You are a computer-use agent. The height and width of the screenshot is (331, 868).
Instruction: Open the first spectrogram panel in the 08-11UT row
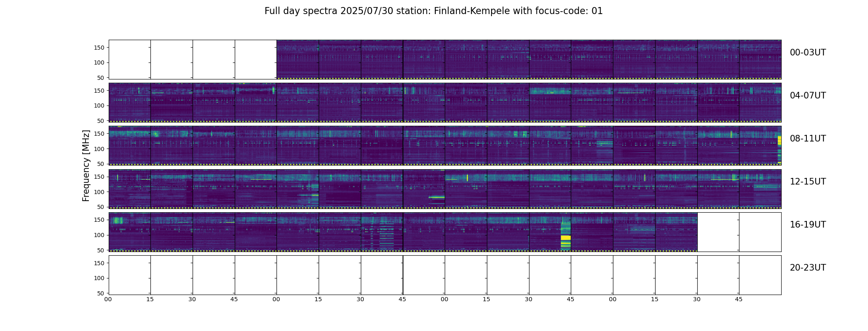click(130, 146)
